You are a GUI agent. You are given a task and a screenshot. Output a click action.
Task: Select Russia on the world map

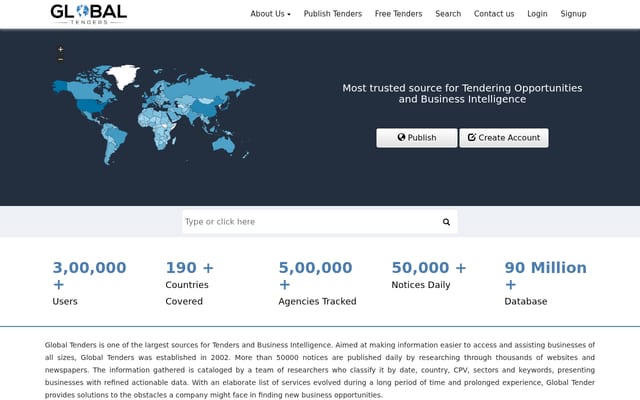tap(208, 85)
